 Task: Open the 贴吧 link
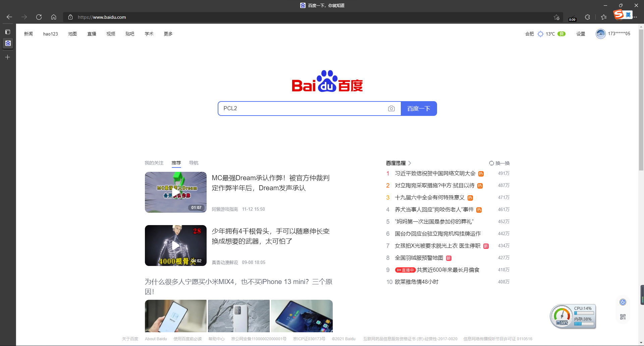click(130, 34)
